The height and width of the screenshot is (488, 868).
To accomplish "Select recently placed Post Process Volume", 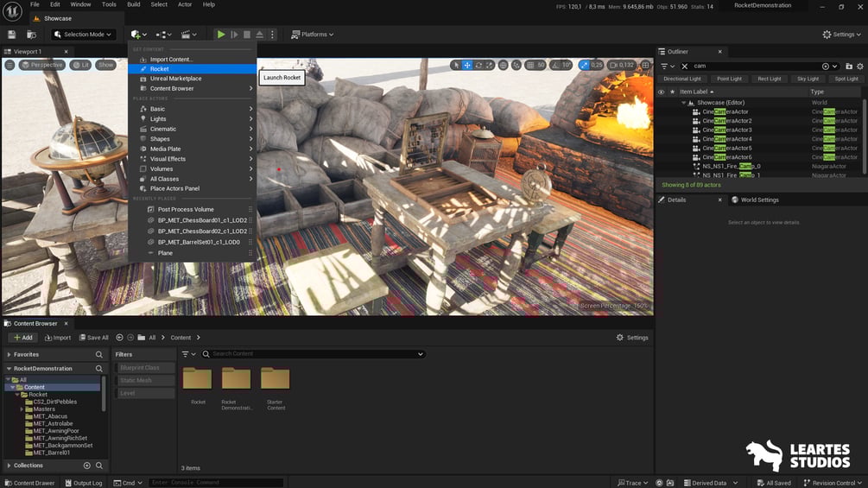I will point(192,209).
